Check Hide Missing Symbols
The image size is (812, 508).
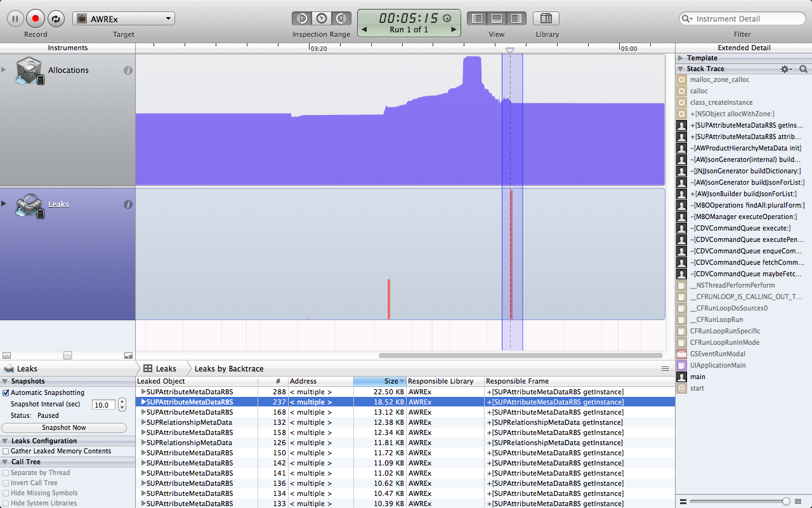6,493
